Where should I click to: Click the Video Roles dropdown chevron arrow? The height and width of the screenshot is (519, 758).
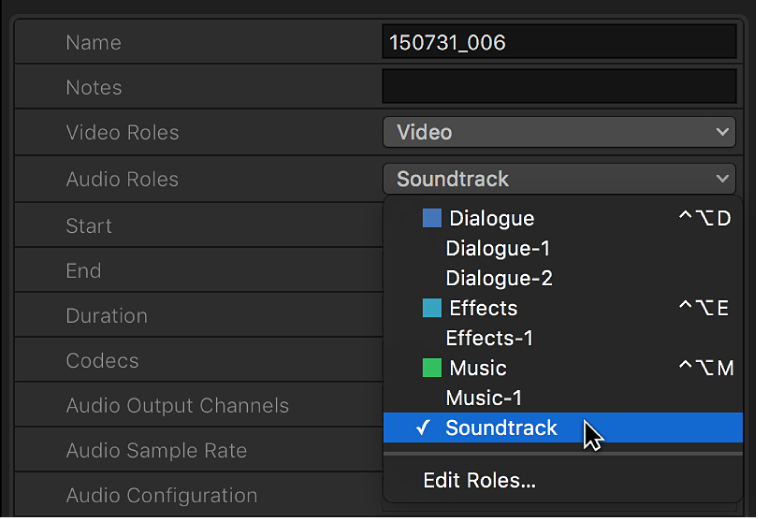tap(722, 132)
